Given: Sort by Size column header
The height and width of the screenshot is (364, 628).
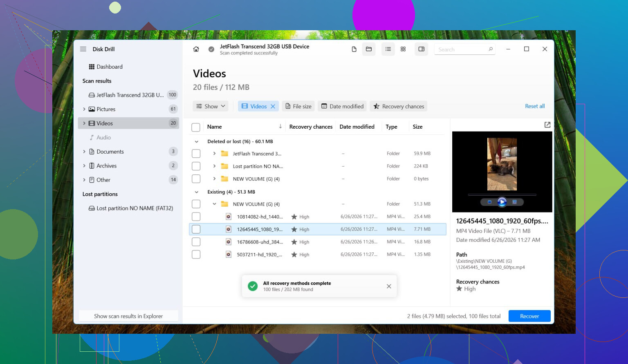Looking at the screenshot, I should pyautogui.click(x=417, y=127).
